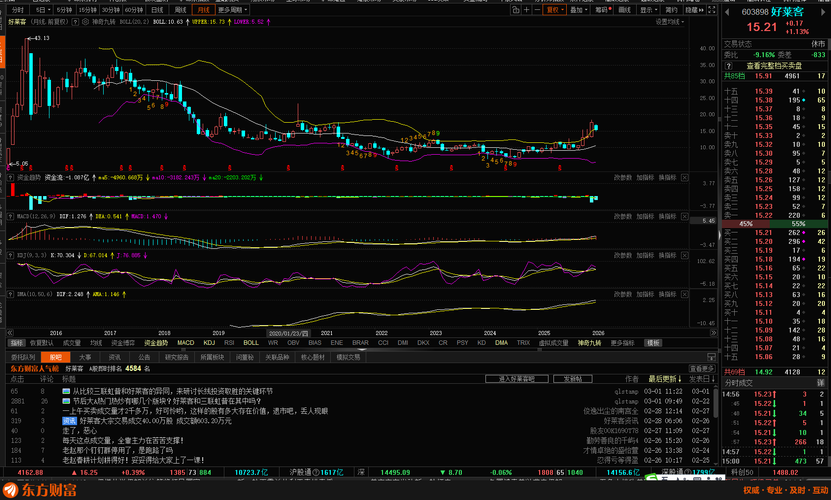Zoom out chart with minus icon
The width and height of the screenshot is (831, 500).
click(537, 10)
